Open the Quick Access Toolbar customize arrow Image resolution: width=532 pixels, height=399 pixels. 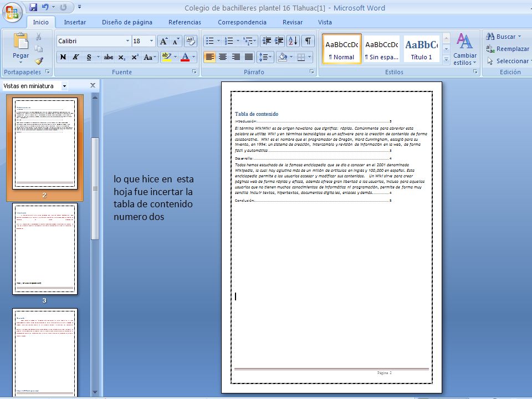pyautogui.click(x=79, y=7)
